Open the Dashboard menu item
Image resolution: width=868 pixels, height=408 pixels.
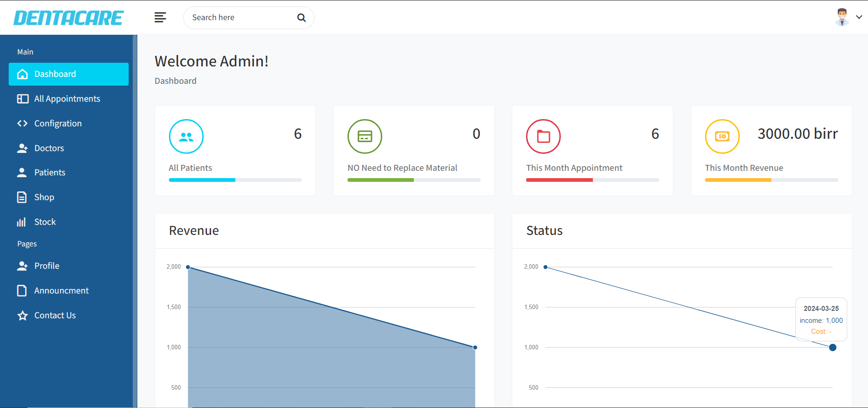[x=69, y=74]
